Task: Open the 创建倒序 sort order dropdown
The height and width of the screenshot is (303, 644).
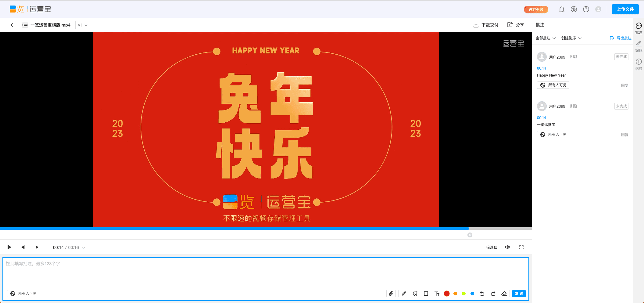Action: coord(571,38)
